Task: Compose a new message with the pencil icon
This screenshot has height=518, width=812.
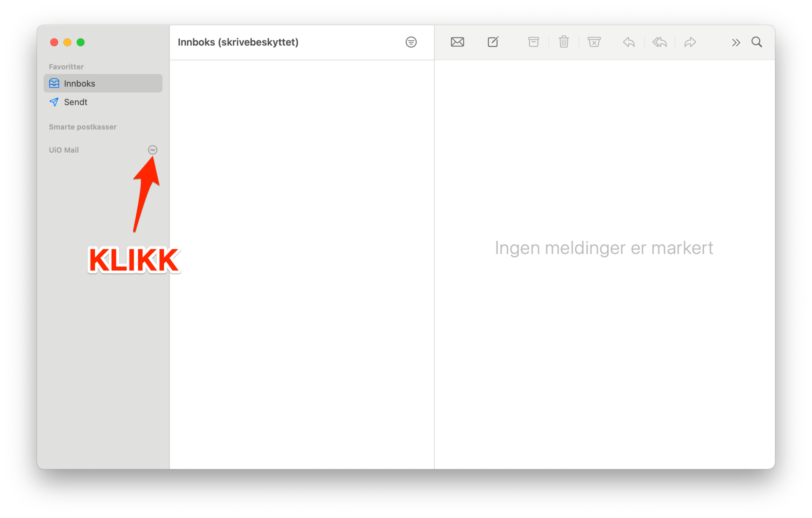Action: pyautogui.click(x=493, y=42)
